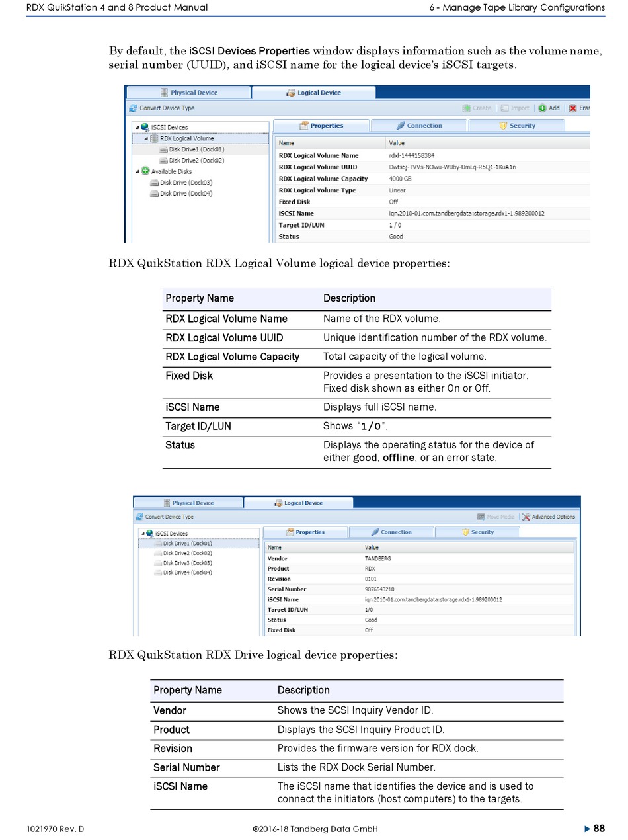Image resolution: width=628 pixels, height=840 pixels.
Task: Select the RDX Logical Volume tree icon
Action: tap(154, 138)
